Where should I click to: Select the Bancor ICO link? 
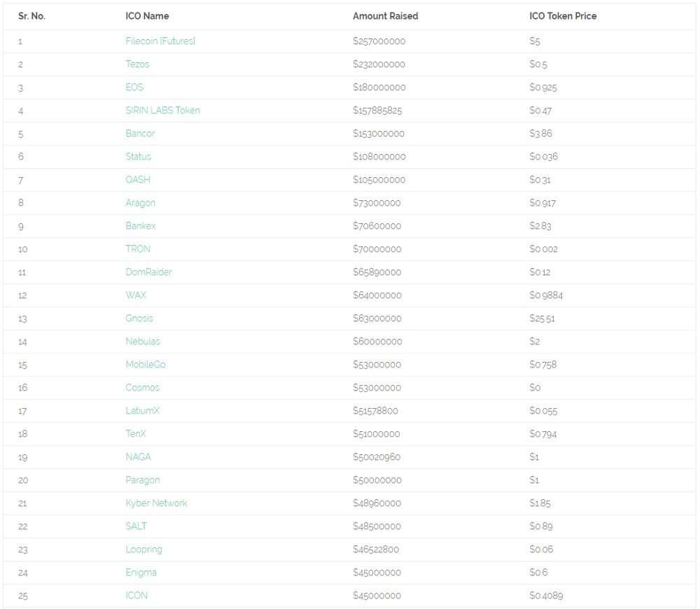[x=140, y=134]
